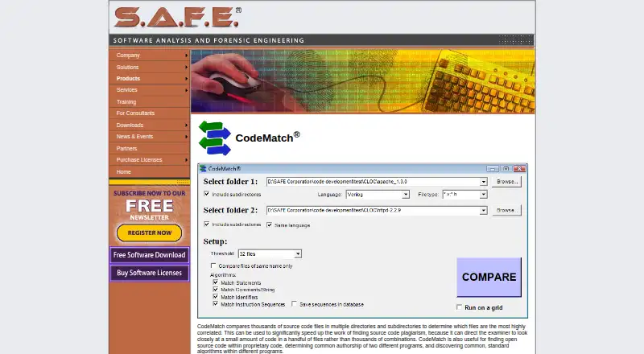The image size is (644, 354).
Task: Click the CodeMatch arrows logo icon
Action: 214,138
